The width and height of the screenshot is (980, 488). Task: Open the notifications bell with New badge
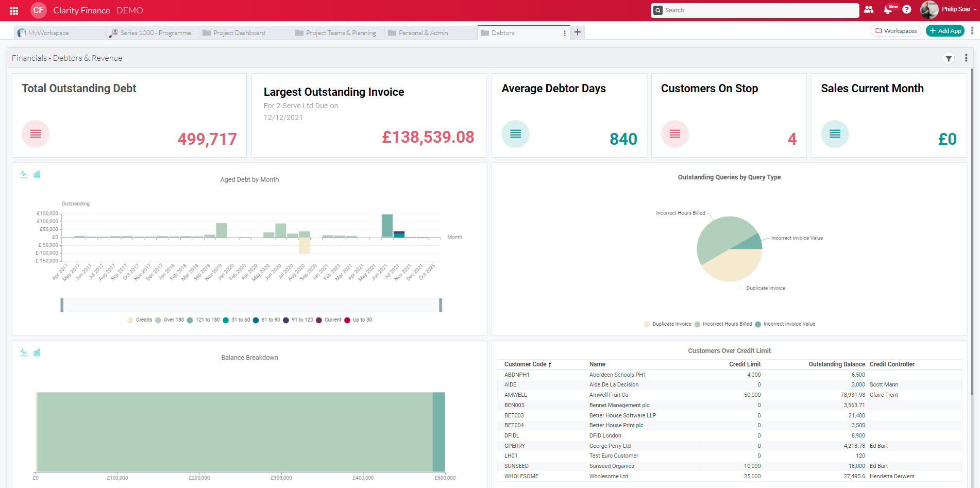888,10
